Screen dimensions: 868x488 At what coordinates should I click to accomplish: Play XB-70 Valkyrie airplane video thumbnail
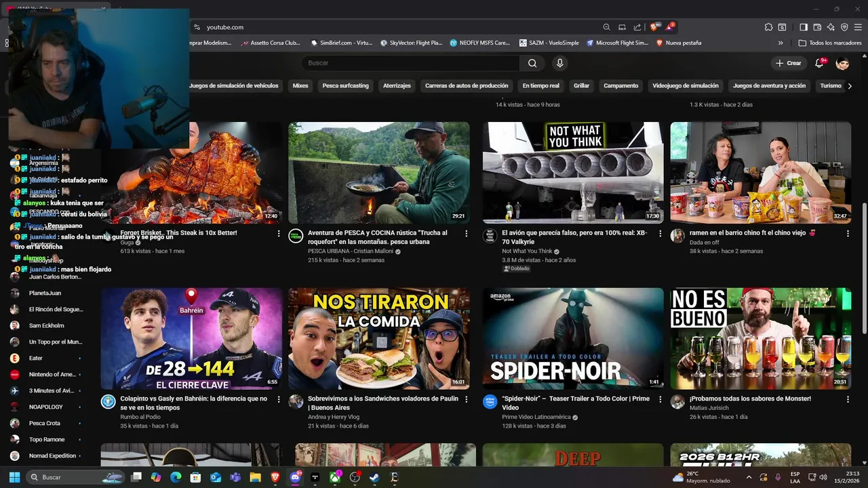[x=573, y=173]
